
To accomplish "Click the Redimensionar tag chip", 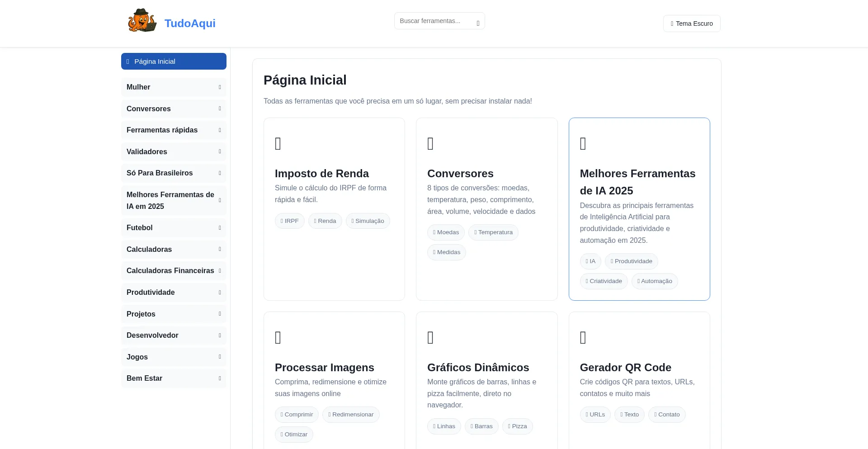I will 351,415.
